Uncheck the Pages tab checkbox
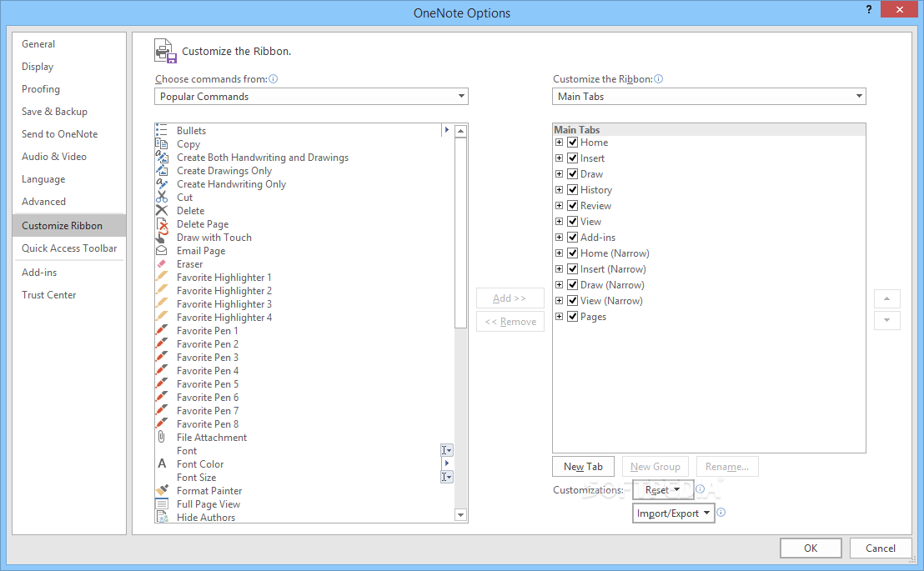 point(572,317)
